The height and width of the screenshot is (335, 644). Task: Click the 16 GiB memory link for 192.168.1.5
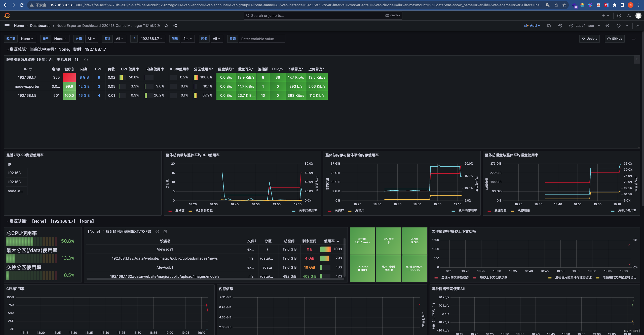tap(84, 95)
